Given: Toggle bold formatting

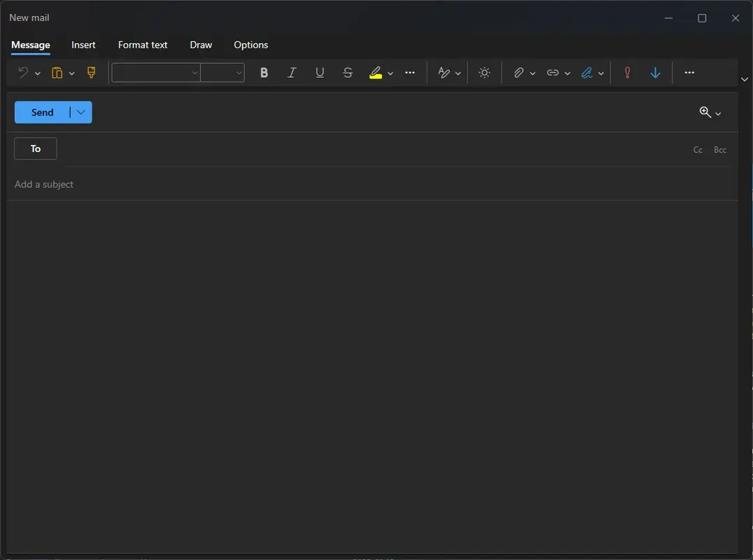Looking at the screenshot, I should (264, 72).
